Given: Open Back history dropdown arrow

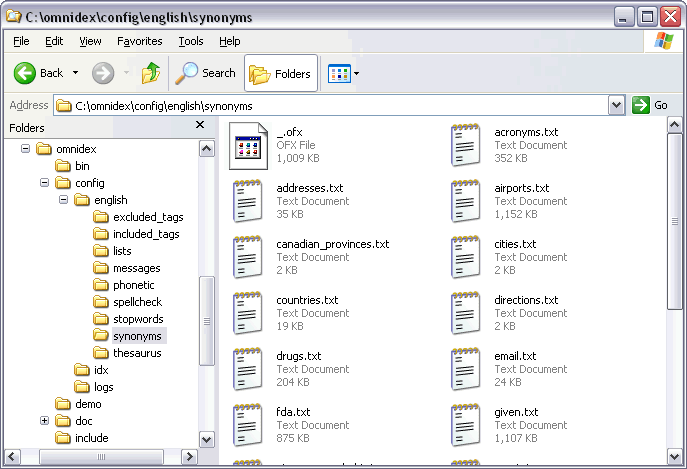Looking at the screenshot, I should pyautogui.click(x=75, y=72).
